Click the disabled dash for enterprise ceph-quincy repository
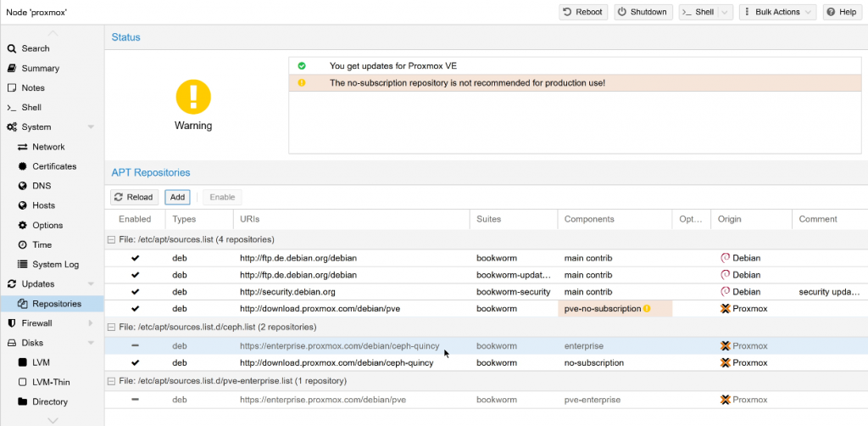Screen dimensions: 868x426 135,346
